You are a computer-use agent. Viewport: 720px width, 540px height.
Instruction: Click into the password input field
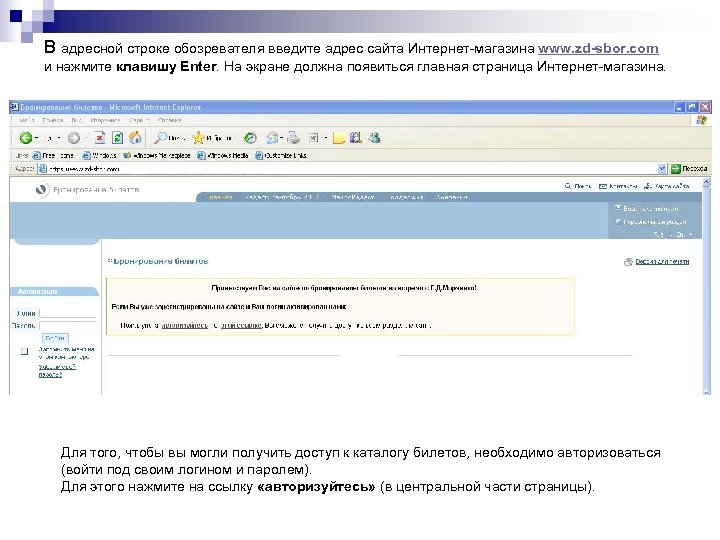68,326
